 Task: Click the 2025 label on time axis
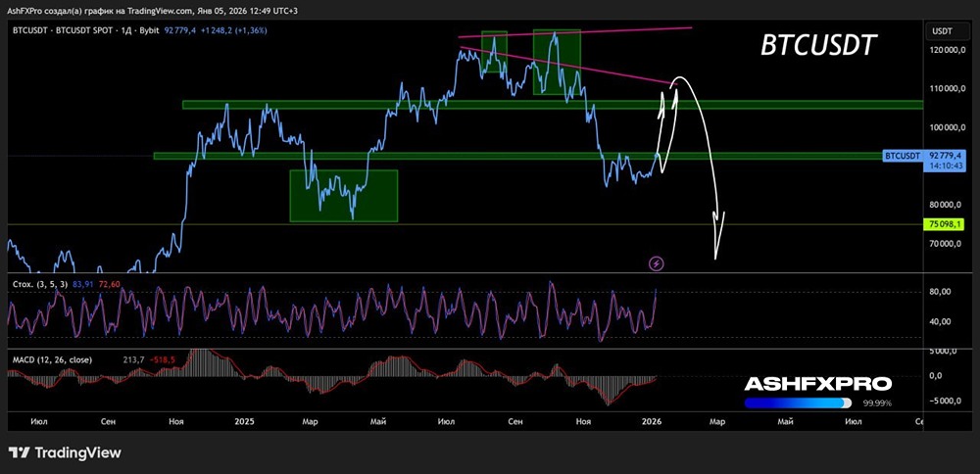tap(244, 421)
